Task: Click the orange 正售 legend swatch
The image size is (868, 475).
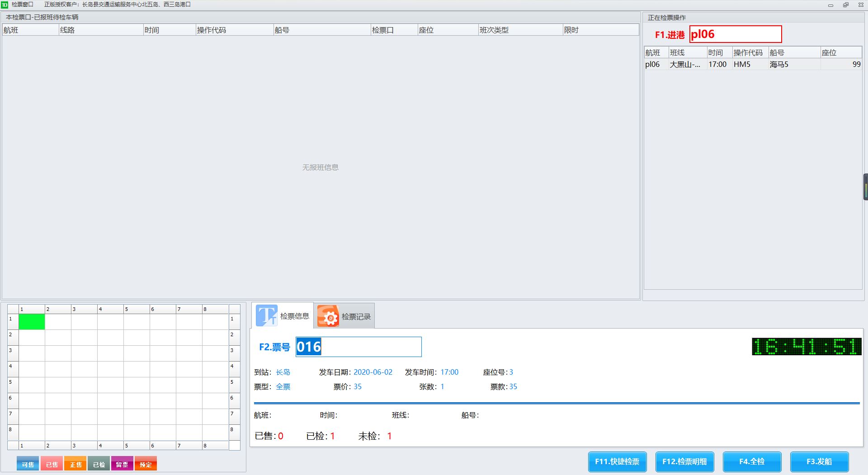Action: [75, 464]
